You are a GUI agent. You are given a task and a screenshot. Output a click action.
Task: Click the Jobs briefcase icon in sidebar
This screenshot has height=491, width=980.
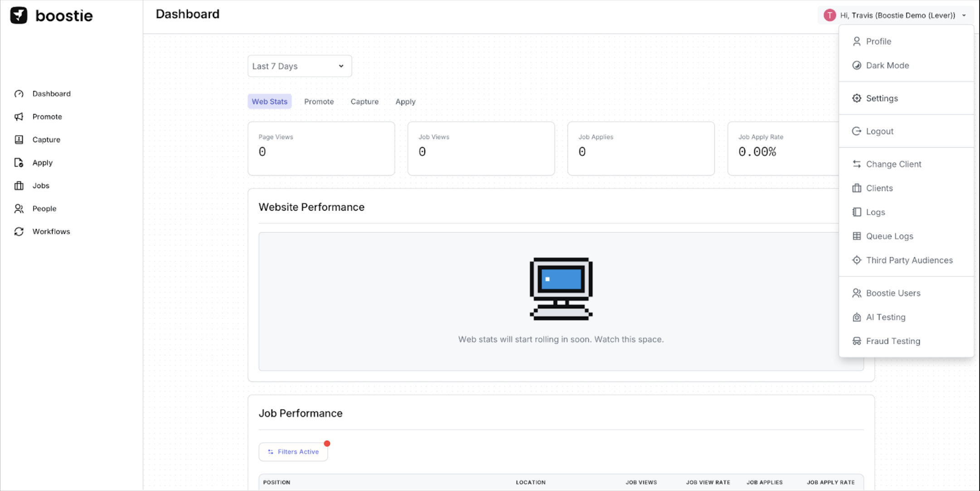19,186
